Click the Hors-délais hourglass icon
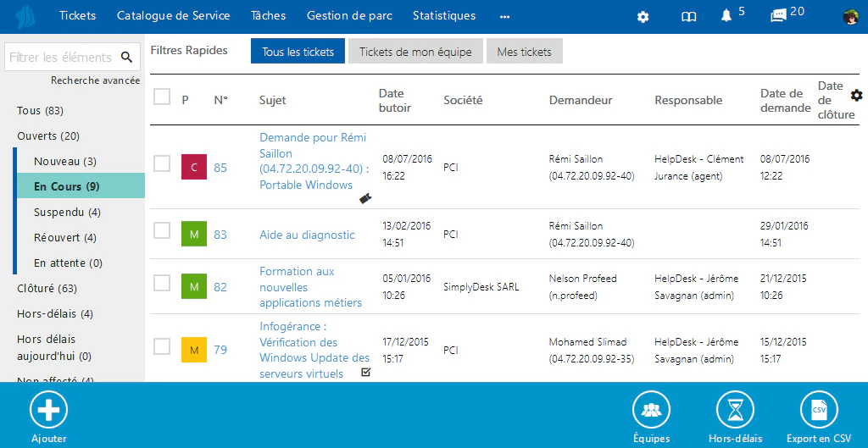The height and width of the screenshot is (448, 868). [735, 410]
